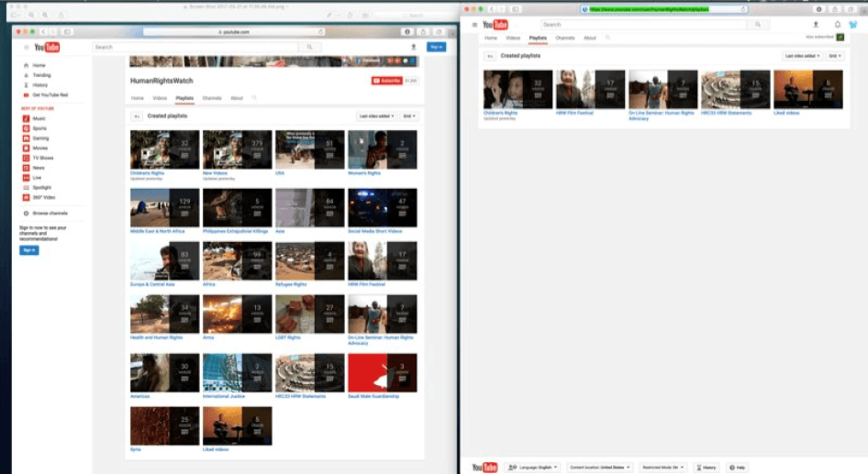Click the Trending icon in the sidebar
This screenshot has width=868, height=474.
point(26,75)
